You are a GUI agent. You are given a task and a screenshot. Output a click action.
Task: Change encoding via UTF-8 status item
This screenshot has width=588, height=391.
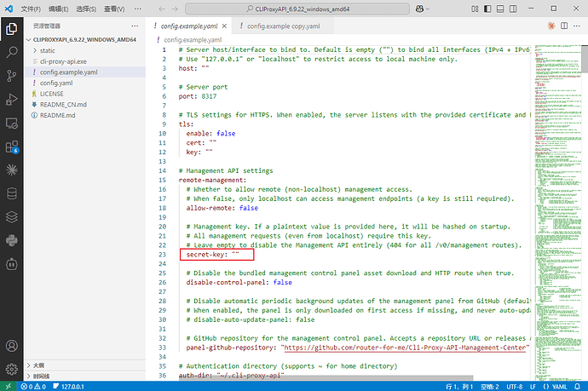pyautogui.click(x=515, y=387)
